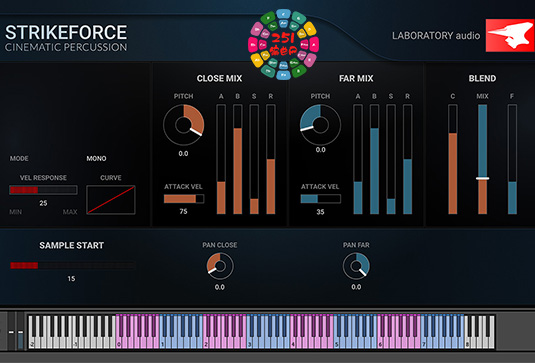
Task: Click the Far Mix pitch value 0.0
Action: coord(320,150)
